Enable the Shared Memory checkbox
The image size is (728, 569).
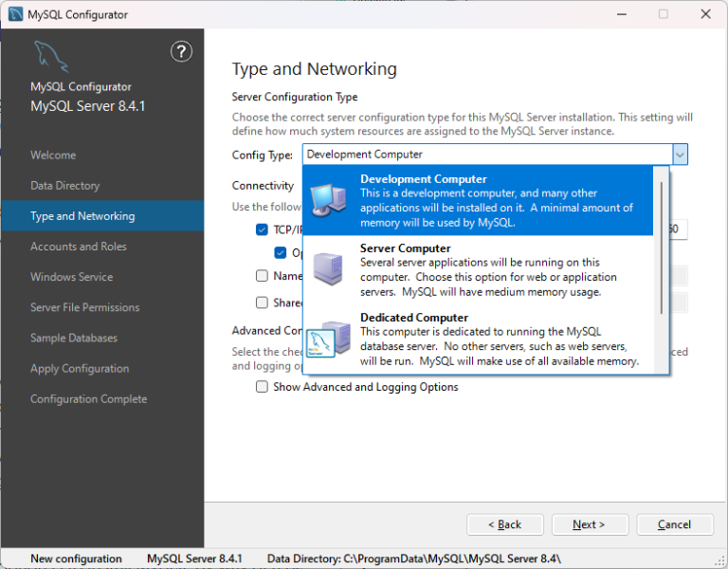click(x=262, y=303)
